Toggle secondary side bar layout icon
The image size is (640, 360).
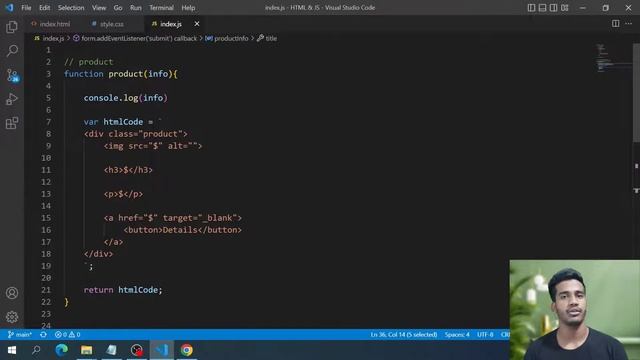(553, 7)
